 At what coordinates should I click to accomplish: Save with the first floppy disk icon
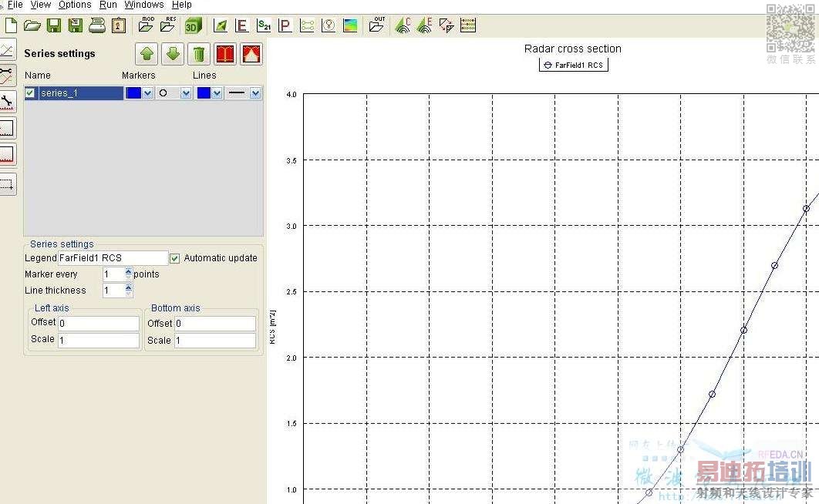pyautogui.click(x=54, y=25)
